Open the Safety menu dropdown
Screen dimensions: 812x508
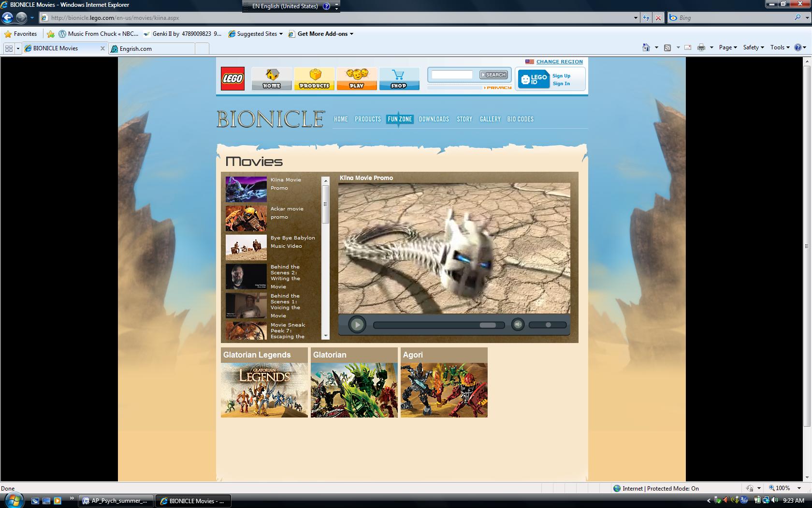pyautogui.click(x=754, y=47)
